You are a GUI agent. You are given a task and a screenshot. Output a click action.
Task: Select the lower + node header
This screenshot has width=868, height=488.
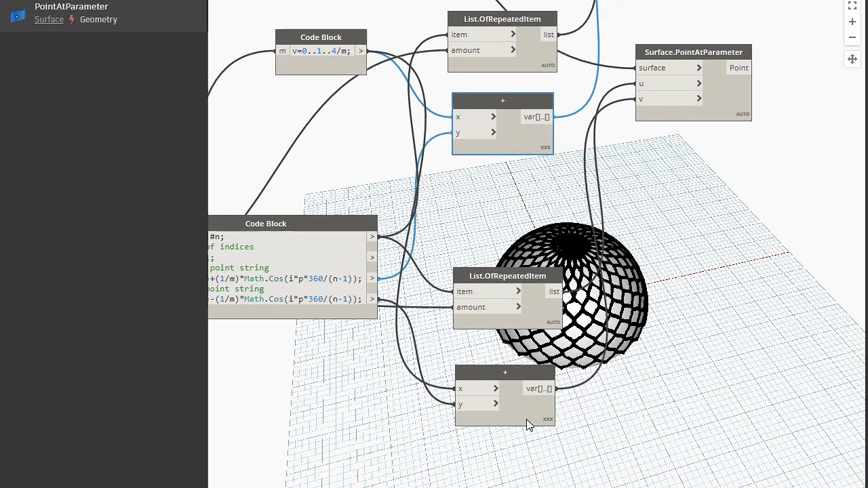505,373
